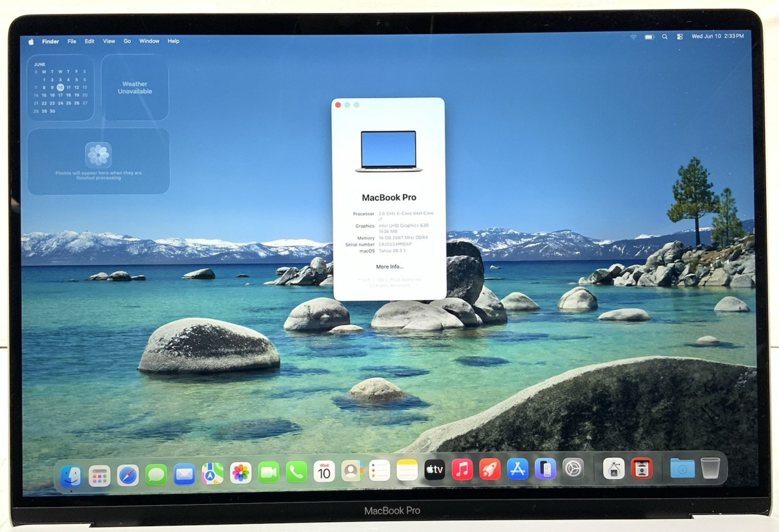Click the date and time in menu bar
This screenshot has width=779, height=532.
[718, 36]
